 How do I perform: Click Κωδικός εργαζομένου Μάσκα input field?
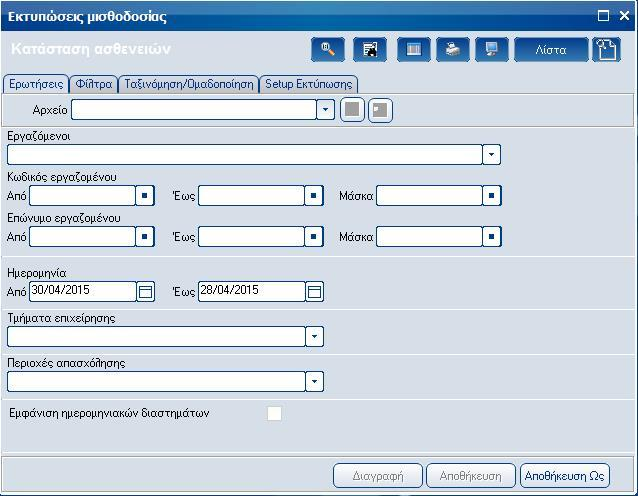click(429, 196)
